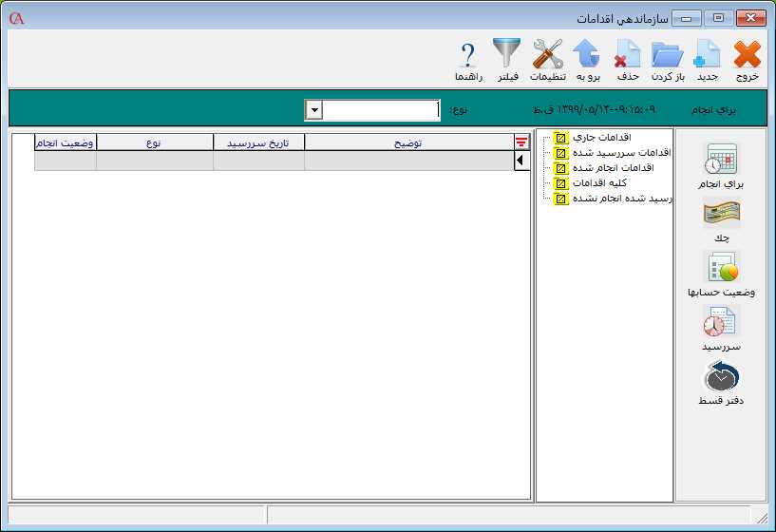
Task: Open راهنما help question mark icon
Action: click(468, 54)
